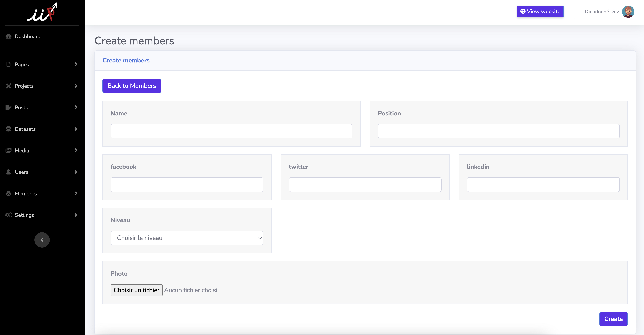Open the Choisir le niveau dropdown
Viewport: 644px width, 335px height.
click(187, 238)
